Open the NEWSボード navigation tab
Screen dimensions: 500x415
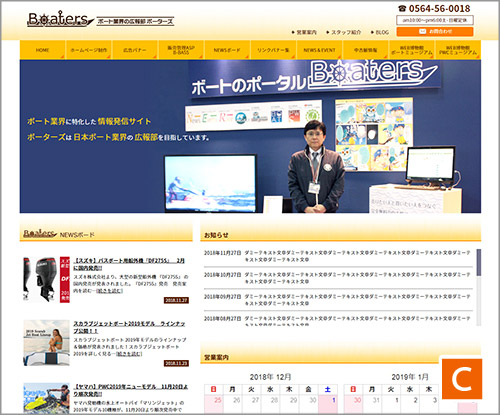click(227, 50)
